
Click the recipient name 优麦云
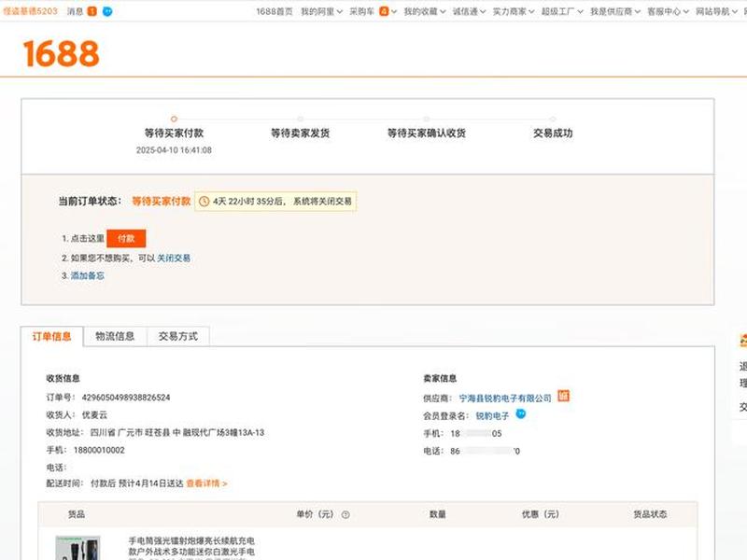[x=94, y=415]
